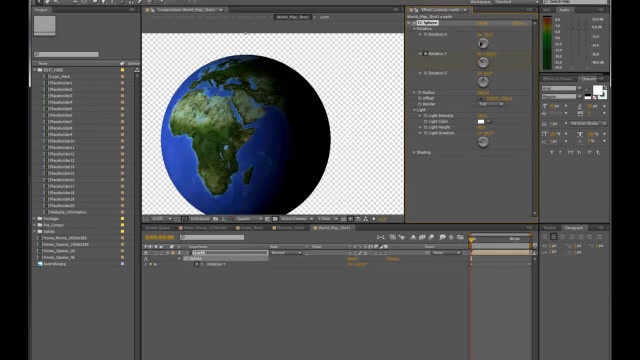Image resolution: width=640 pixels, height=360 pixels.
Task: Open the Fill Over Stroke dropdown
Action: pyautogui.click(x=588, y=124)
